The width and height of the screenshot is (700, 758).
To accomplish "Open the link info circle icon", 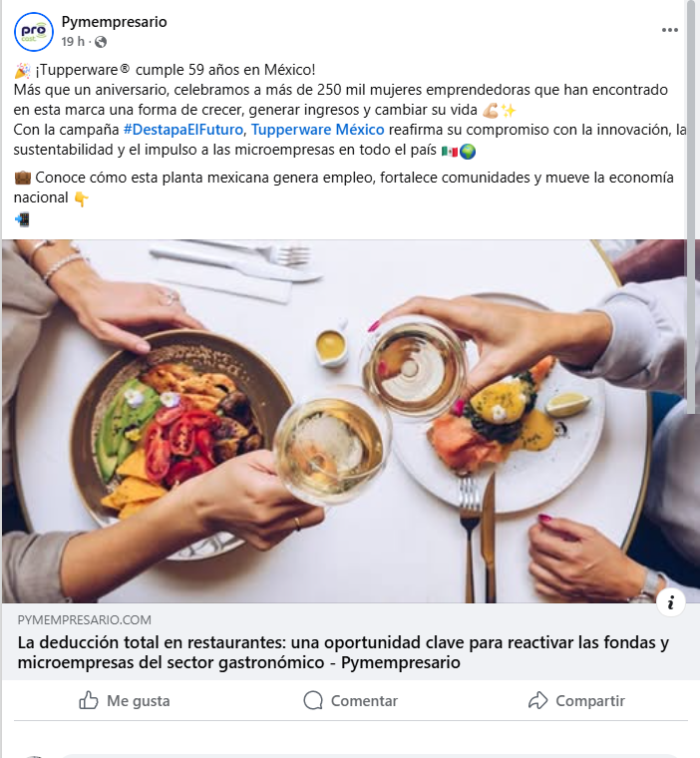I will tap(670, 602).
